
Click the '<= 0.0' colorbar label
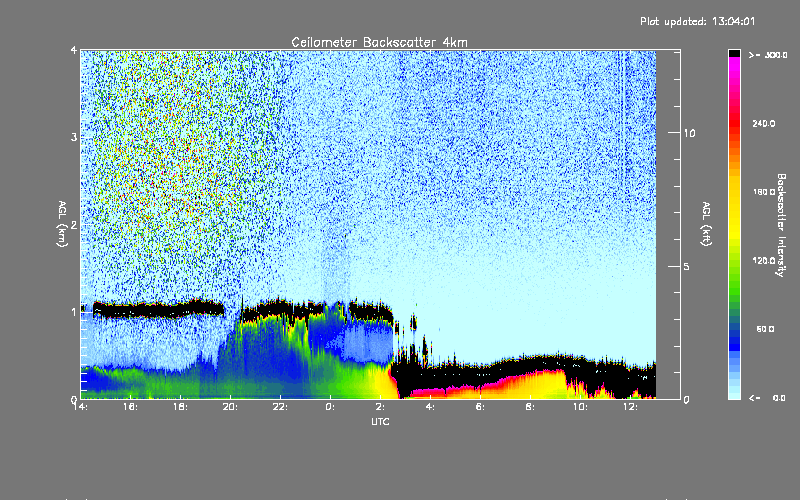point(767,398)
